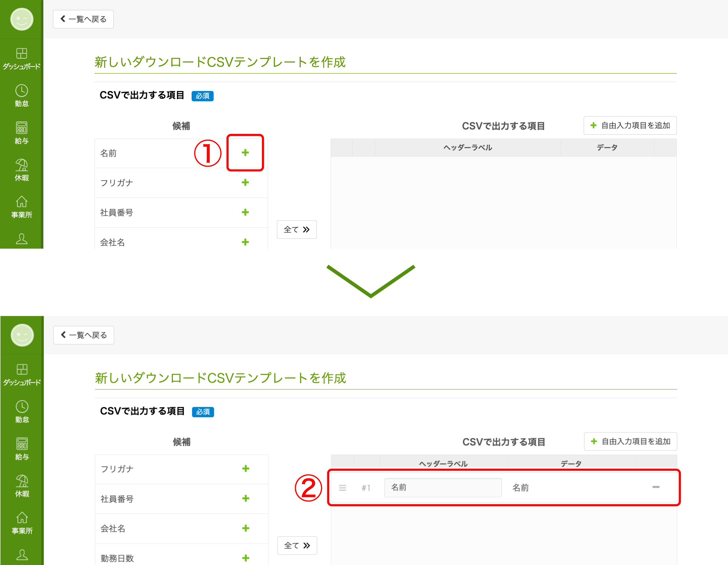Image resolution: width=728 pixels, height=565 pixels.
Task: Click the 全て » button in the top panel
Action: (x=296, y=230)
